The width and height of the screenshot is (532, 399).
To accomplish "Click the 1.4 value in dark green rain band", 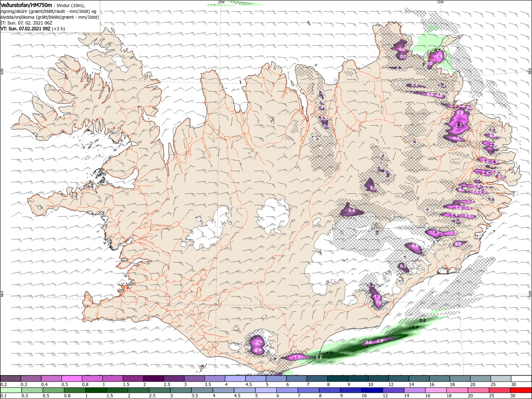I will (x=415, y=327).
